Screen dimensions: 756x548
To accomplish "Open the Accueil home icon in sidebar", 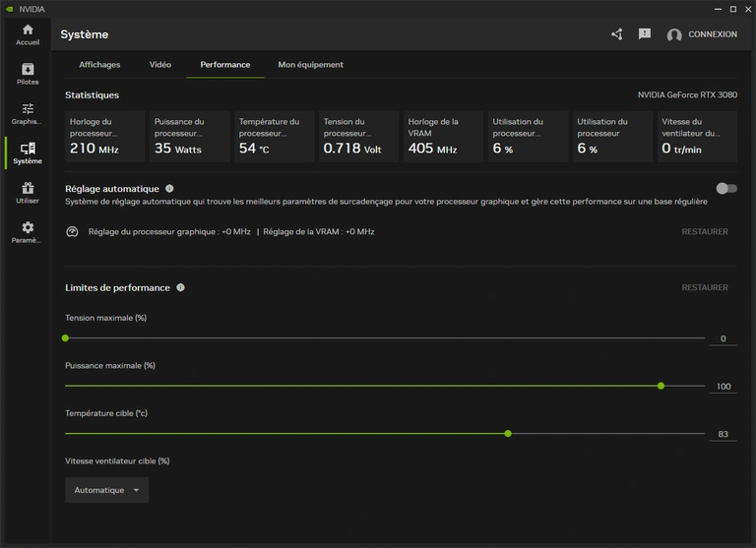I will (28, 34).
